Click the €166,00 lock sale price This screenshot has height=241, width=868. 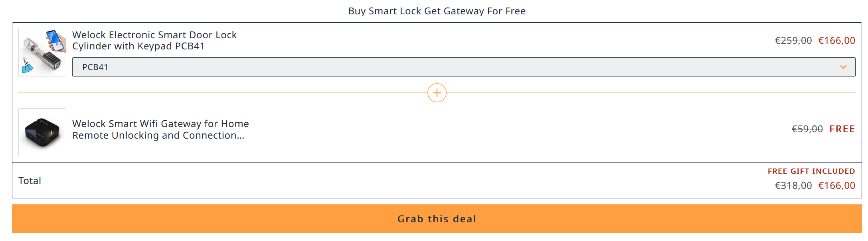click(x=836, y=41)
